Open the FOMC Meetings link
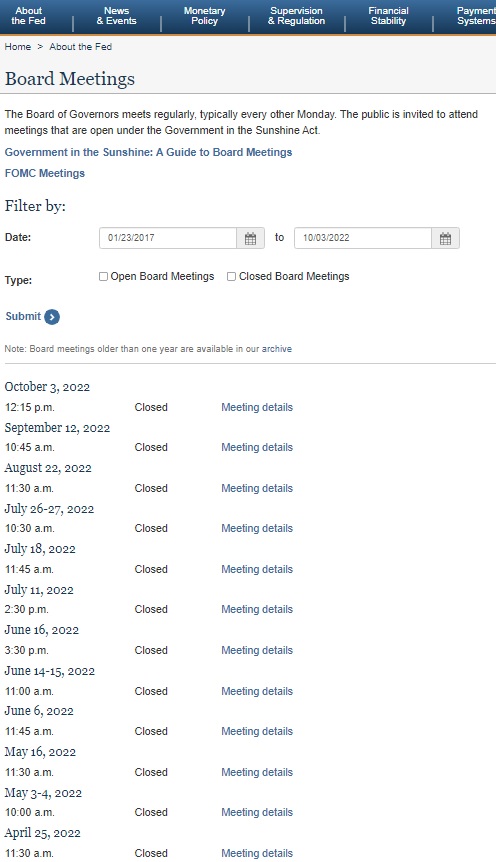 [x=45, y=173]
